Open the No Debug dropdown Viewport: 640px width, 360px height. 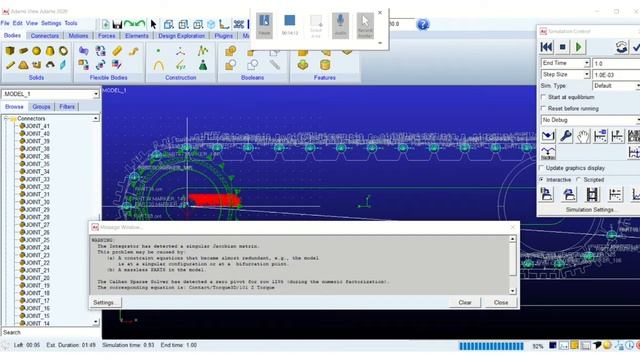(591, 120)
